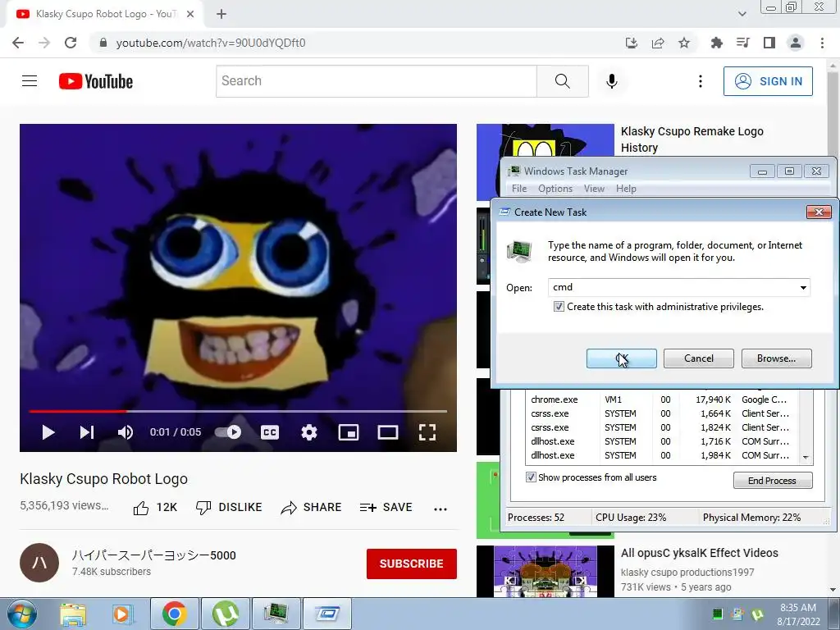Switch to theater mode

pyautogui.click(x=388, y=432)
